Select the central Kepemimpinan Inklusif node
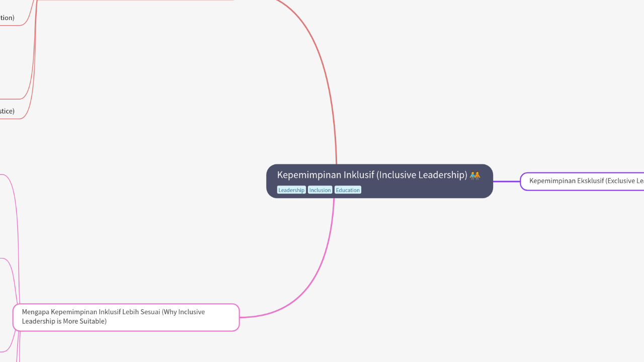This screenshot has width=644, height=362. [x=379, y=181]
